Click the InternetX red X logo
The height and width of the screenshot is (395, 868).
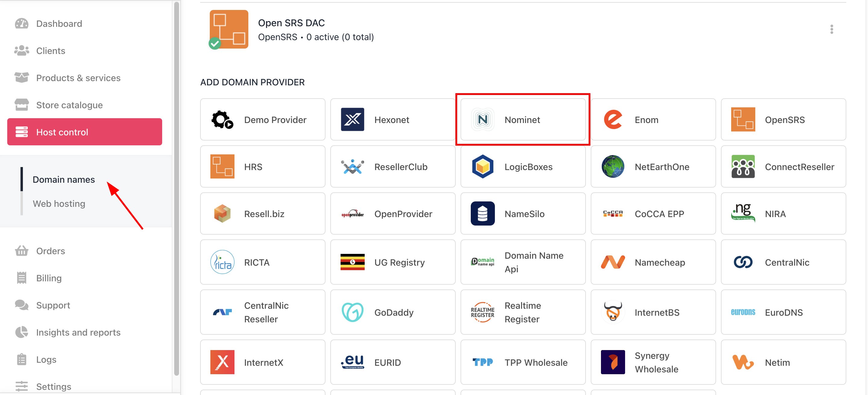pos(222,362)
